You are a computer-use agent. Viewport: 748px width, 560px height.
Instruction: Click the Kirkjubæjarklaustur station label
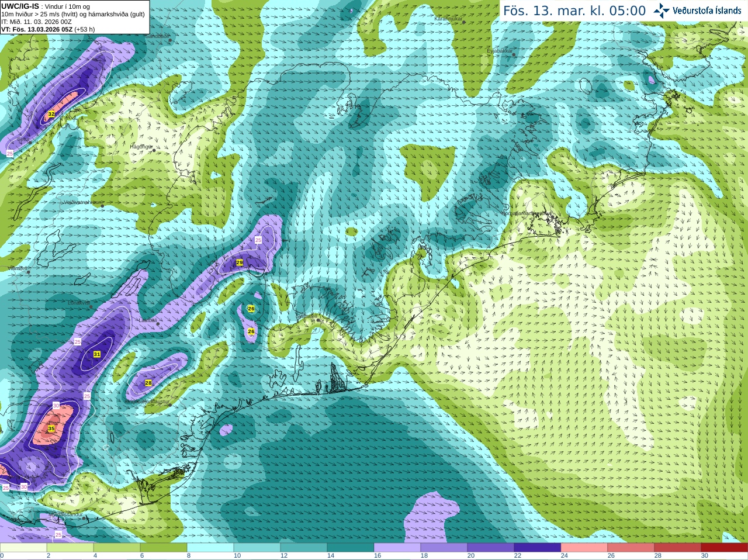[x=147, y=402]
